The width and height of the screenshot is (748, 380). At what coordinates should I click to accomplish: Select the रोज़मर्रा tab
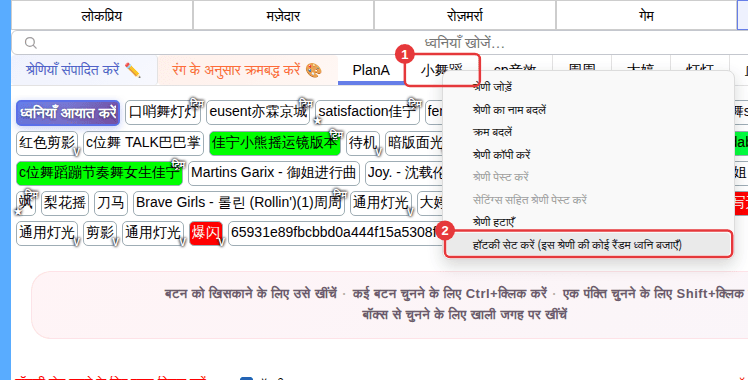(465, 16)
